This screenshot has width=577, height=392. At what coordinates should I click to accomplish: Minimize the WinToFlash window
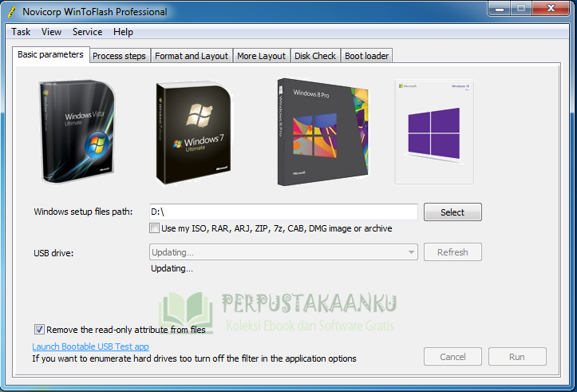click(500, 9)
